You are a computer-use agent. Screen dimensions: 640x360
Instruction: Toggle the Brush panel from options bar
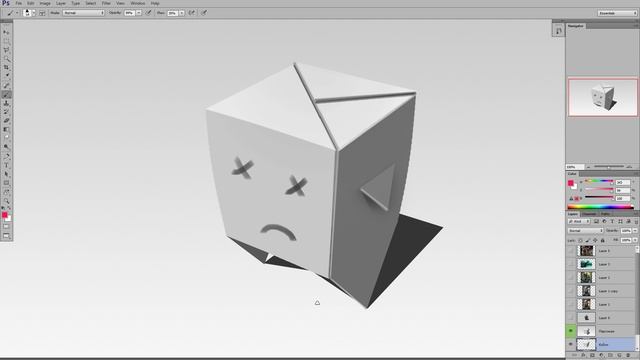click(x=42, y=13)
